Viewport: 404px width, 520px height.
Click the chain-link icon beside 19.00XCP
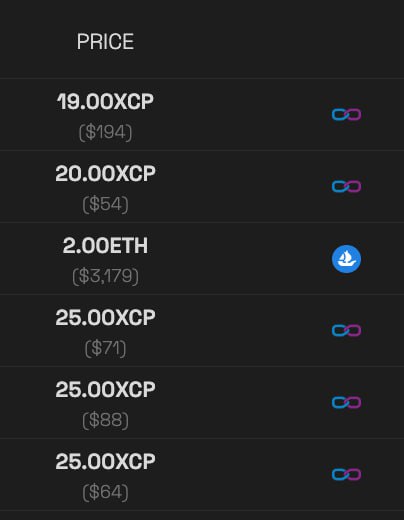click(346, 114)
